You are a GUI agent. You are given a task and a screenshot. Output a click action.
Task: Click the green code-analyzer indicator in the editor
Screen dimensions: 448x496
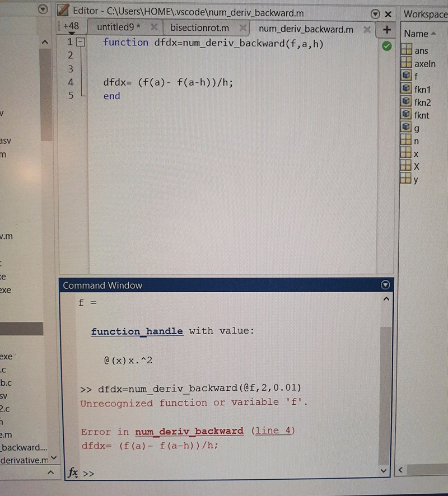[x=386, y=47]
